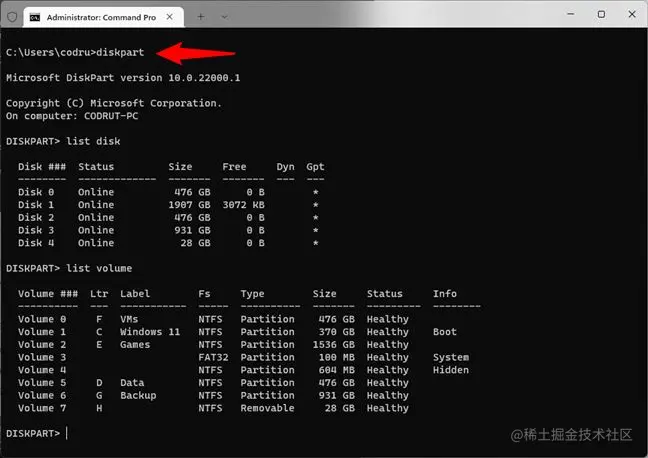Click the 'diskpart' command text

(120, 52)
